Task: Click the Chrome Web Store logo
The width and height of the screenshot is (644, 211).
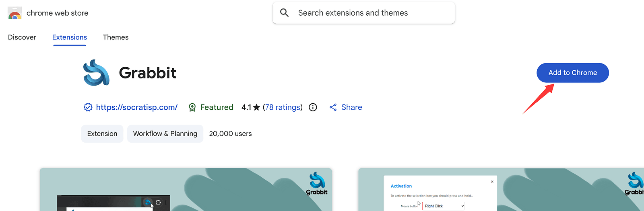Action: (x=14, y=13)
